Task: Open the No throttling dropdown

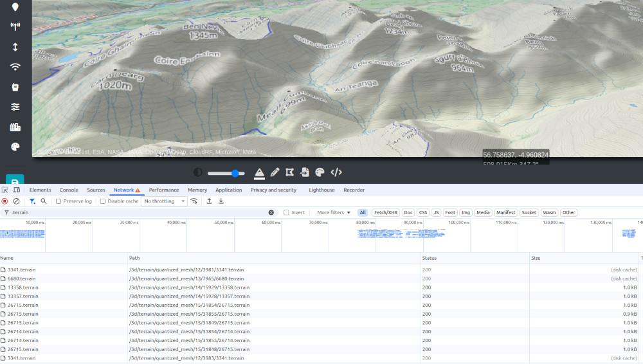Action: (164, 201)
